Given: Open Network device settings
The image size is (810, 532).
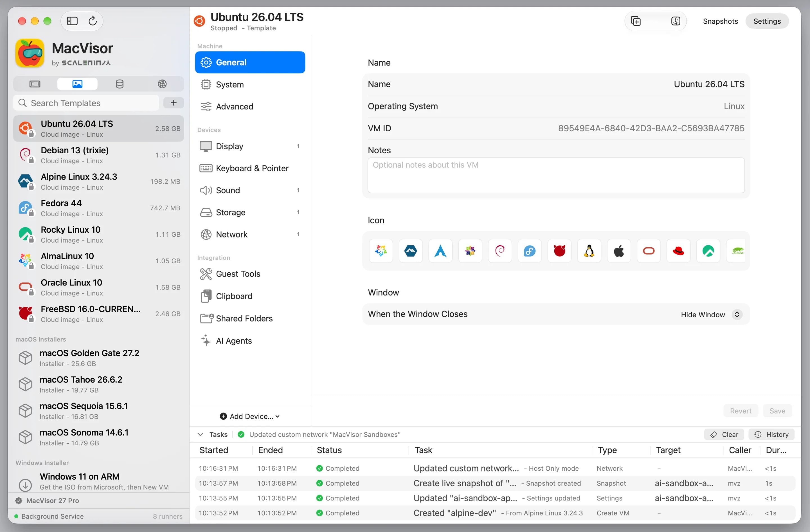Looking at the screenshot, I should click(x=250, y=235).
